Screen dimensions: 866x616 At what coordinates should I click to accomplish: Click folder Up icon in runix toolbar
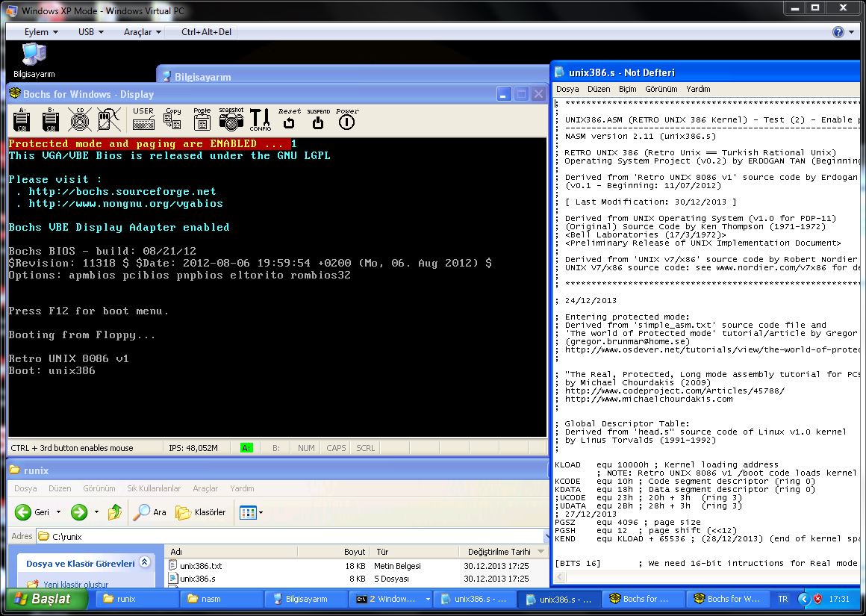click(x=115, y=512)
